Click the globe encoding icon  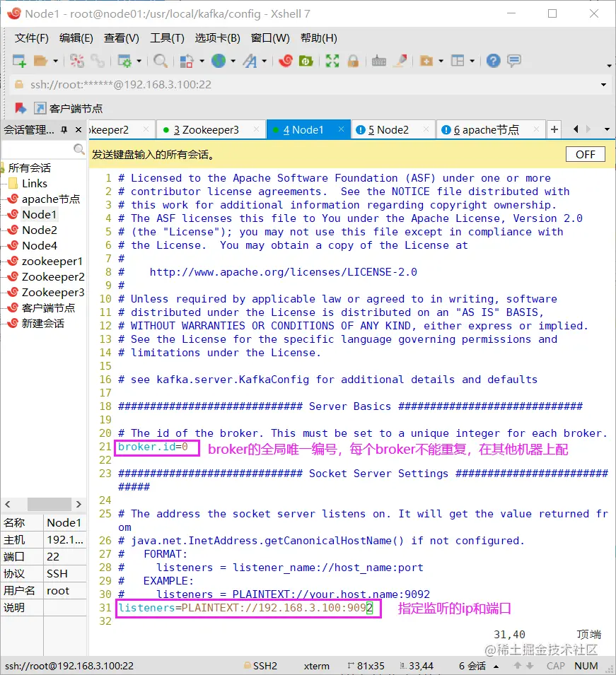point(219,61)
